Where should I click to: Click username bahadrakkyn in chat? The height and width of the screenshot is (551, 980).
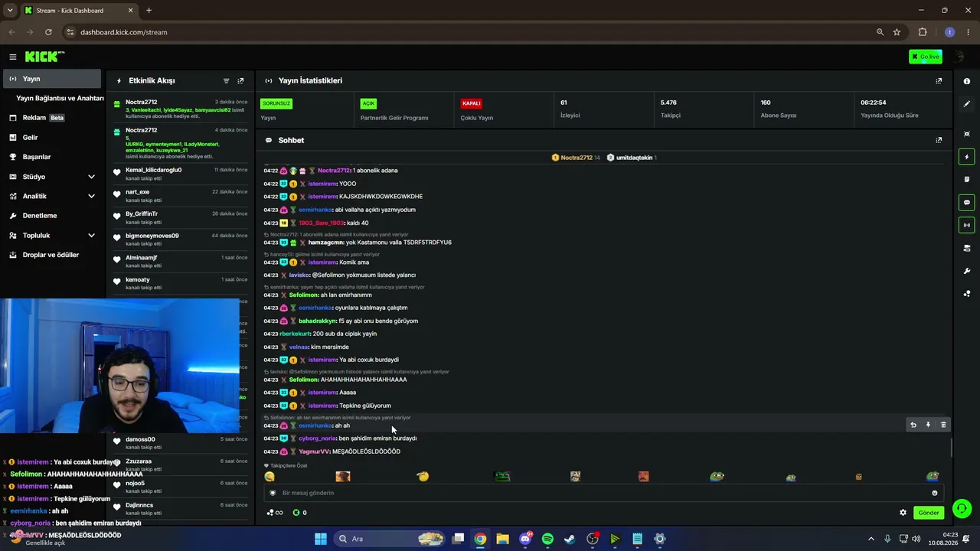click(x=317, y=321)
